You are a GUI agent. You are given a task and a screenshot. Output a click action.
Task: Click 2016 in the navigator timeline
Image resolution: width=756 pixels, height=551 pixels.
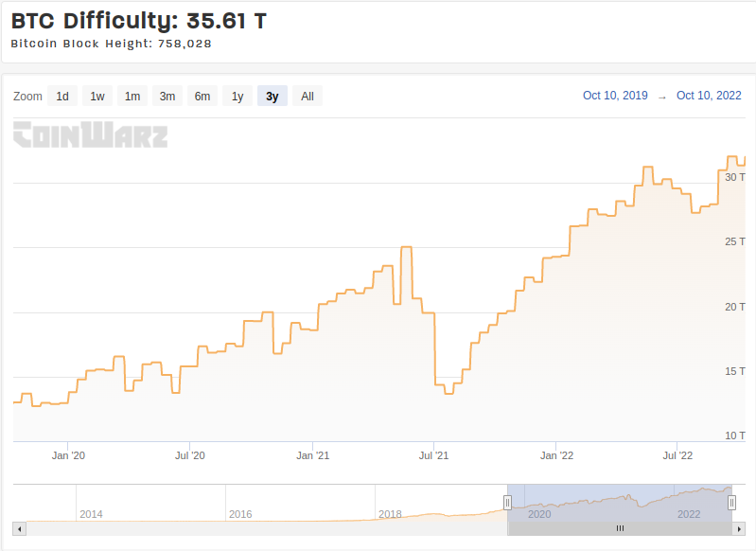click(240, 514)
